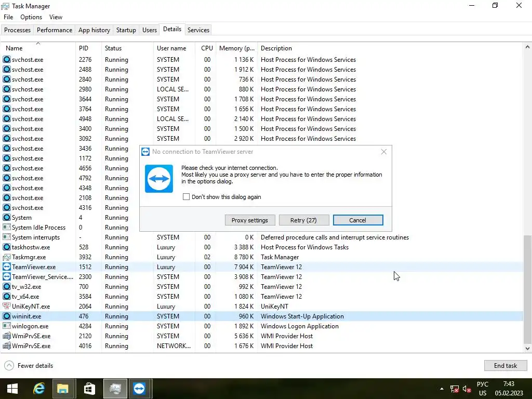
Task: Click the winlogon.exe process icon
Action: tap(6, 326)
